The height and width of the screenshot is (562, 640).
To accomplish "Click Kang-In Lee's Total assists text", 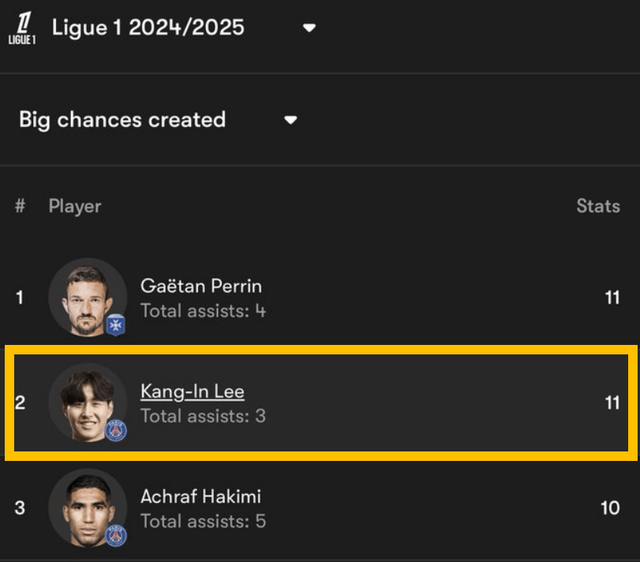I will [203, 415].
